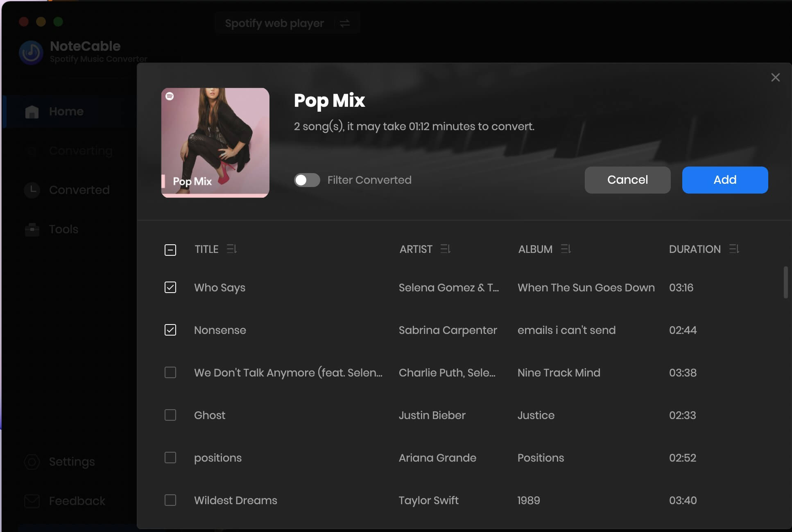Image resolution: width=792 pixels, height=532 pixels.
Task: Click the Spotify logo on cover art
Action: tap(170, 96)
